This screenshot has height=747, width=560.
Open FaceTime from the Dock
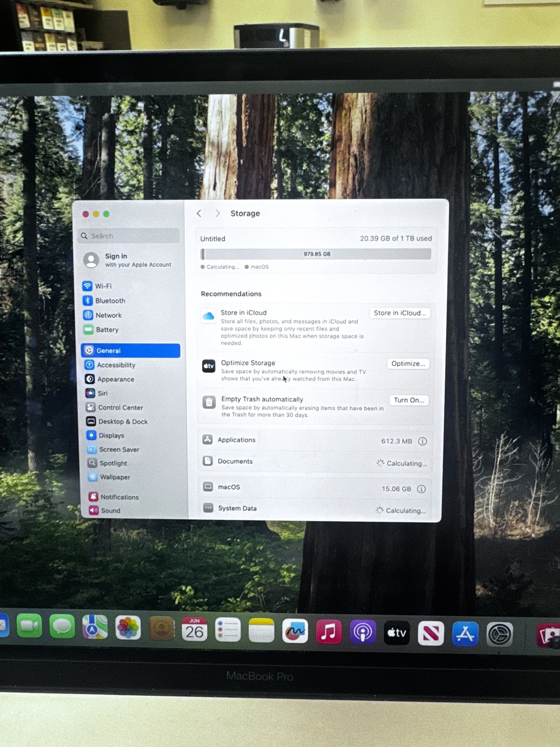coord(29,626)
